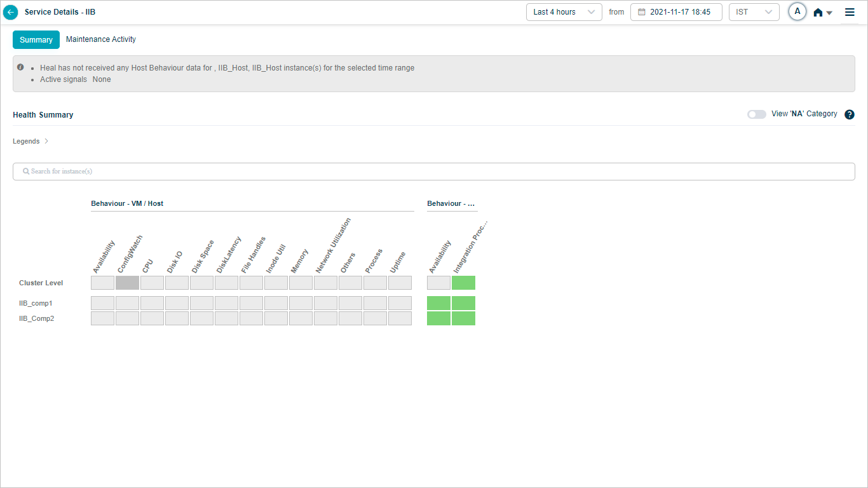868x488 pixels.
Task: Toggle View 'NA' Category switch
Action: (756, 114)
